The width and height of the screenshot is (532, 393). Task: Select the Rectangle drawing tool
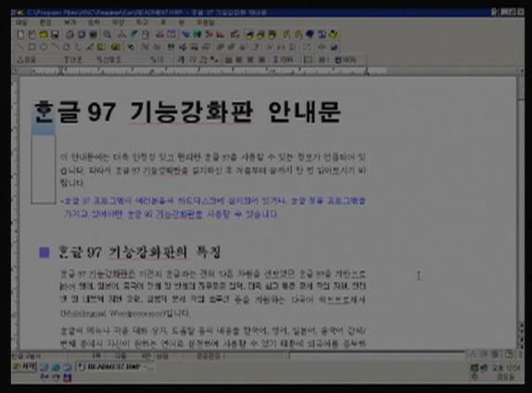(32, 47)
